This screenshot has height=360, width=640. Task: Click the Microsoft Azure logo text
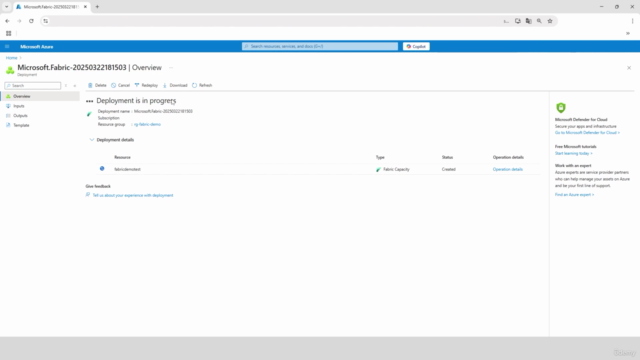pyautogui.click(x=37, y=47)
